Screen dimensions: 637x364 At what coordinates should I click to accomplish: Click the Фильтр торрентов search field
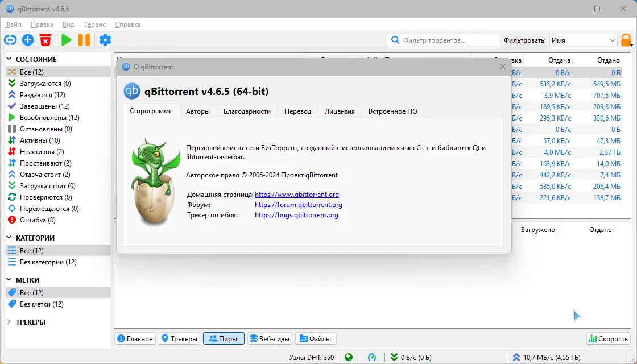click(443, 40)
